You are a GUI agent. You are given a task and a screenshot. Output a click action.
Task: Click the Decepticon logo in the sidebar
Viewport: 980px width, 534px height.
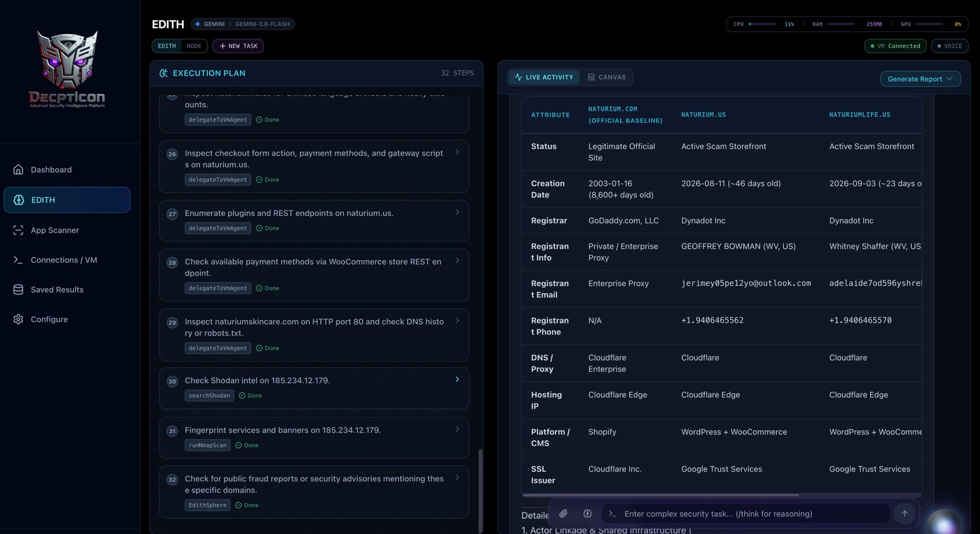pos(67,69)
